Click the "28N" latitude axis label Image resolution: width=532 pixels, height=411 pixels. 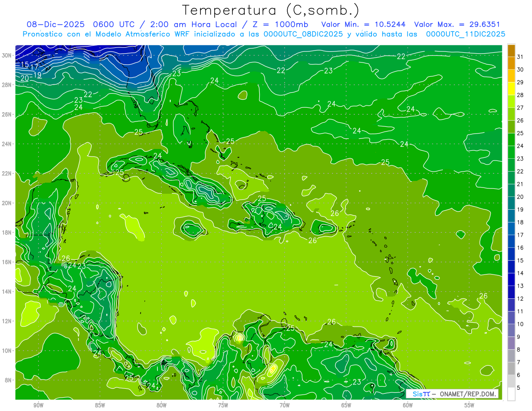click(8, 85)
